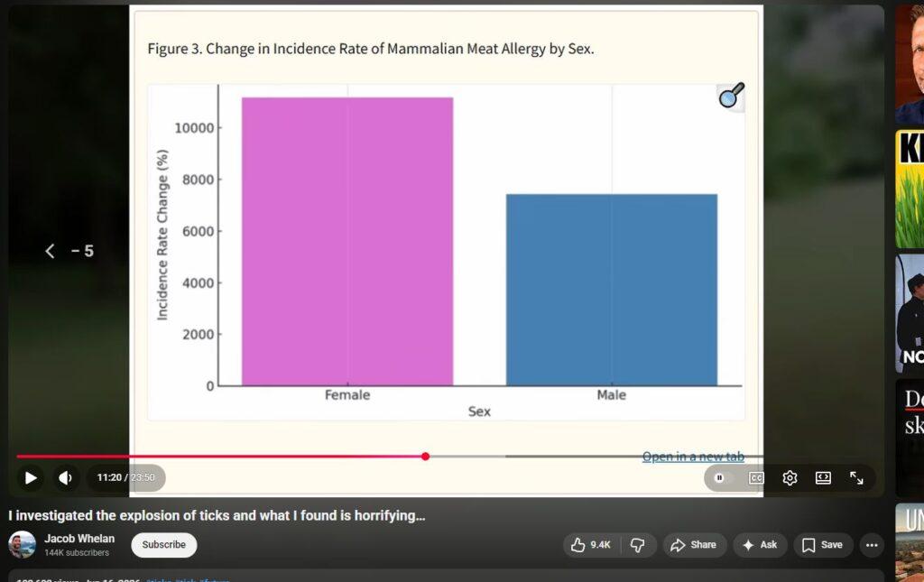The width and height of the screenshot is (924, 582).
Task: Dislike the video with thumbs down
Action: 638,545
